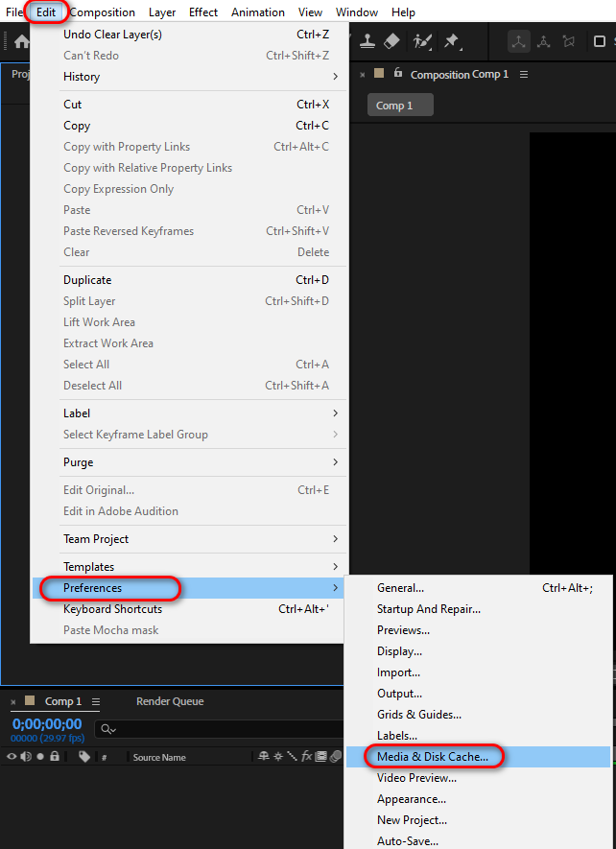The height and width of the screenshot is (849, 616).
Task: Click the eye video visibility column icon
Action: tap(12, 756)
